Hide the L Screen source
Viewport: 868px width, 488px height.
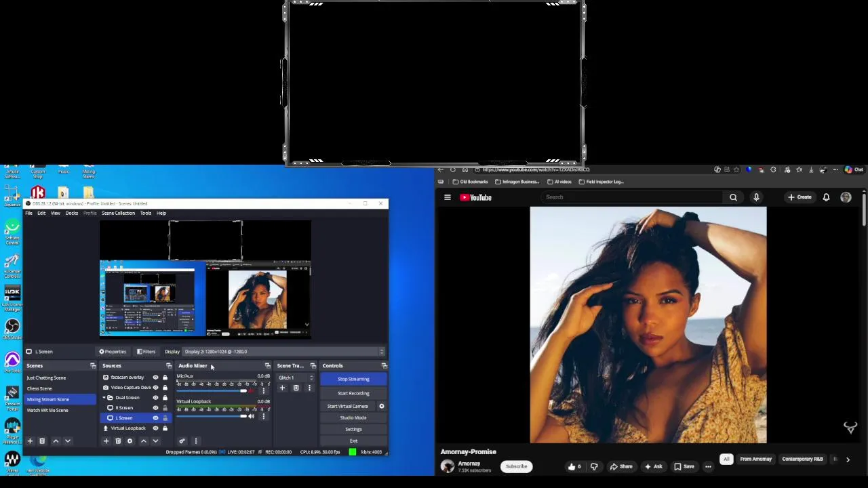coord(155,418)
